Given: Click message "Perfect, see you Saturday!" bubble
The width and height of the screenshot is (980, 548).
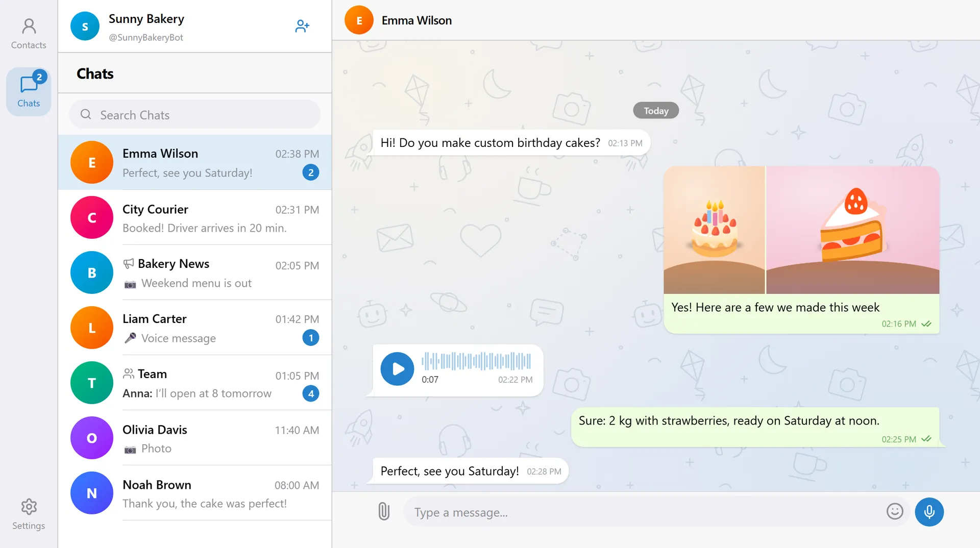Looking at the screenshot, I should (x=471, y=471).
